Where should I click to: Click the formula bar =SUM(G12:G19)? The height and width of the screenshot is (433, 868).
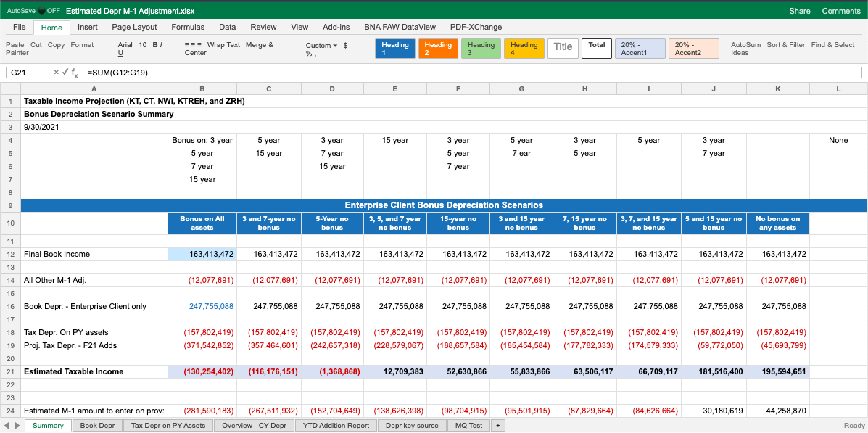coord(471,73)
